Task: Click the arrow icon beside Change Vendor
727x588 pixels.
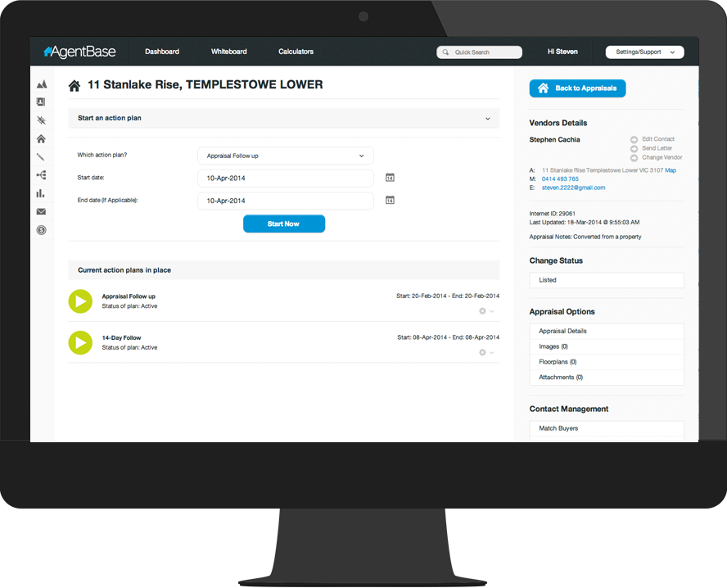Action: 634,158
